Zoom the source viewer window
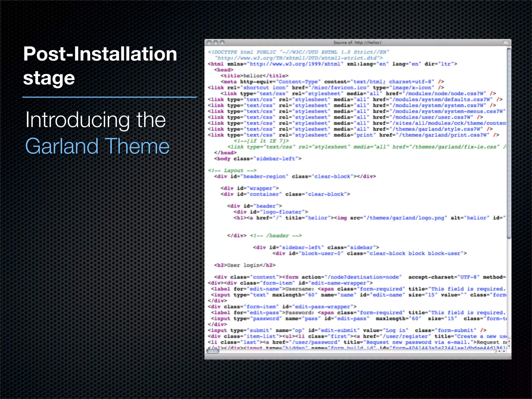This screenshot has width=532, height=399. coord(222,42)
